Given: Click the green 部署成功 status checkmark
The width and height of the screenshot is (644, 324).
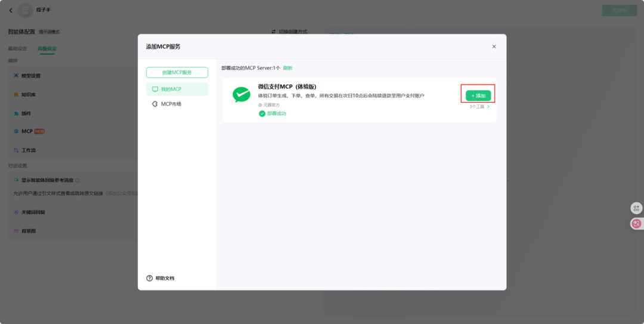Looking at the screenshot, I should 262,113.
